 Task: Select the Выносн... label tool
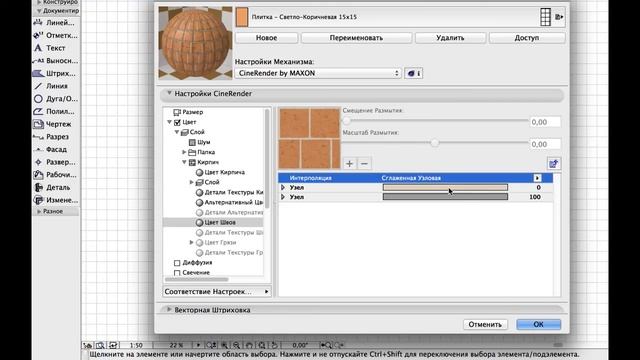click(x=56, y=61)
